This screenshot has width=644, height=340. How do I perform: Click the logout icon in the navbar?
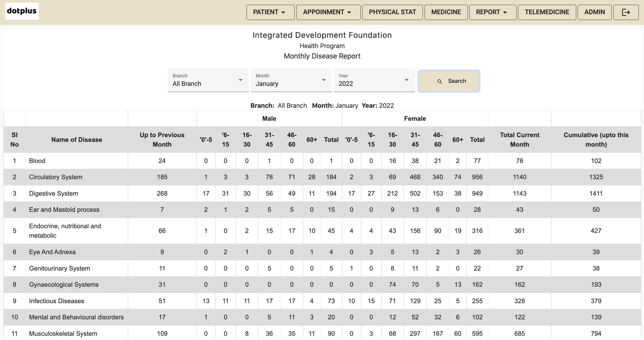pos(626,12)
